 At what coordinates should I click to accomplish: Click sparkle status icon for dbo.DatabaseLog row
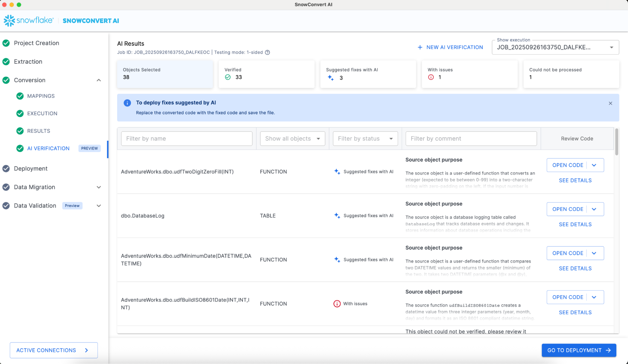coord(337,215)
